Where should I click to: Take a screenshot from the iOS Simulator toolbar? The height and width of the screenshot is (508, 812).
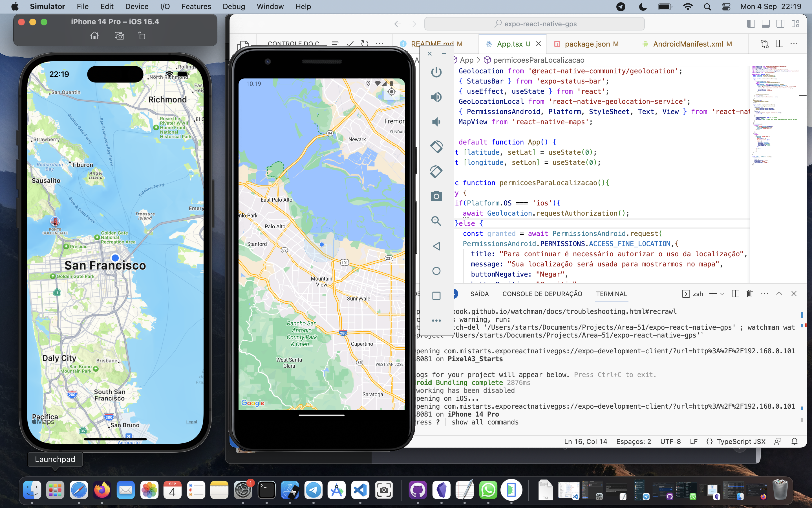pyautogui.click(x=119, y=36)
